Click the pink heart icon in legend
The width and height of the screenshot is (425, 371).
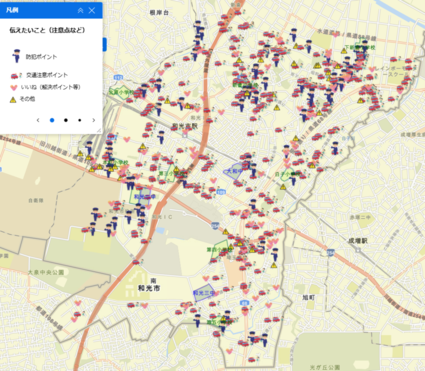(x=14, y=88)
